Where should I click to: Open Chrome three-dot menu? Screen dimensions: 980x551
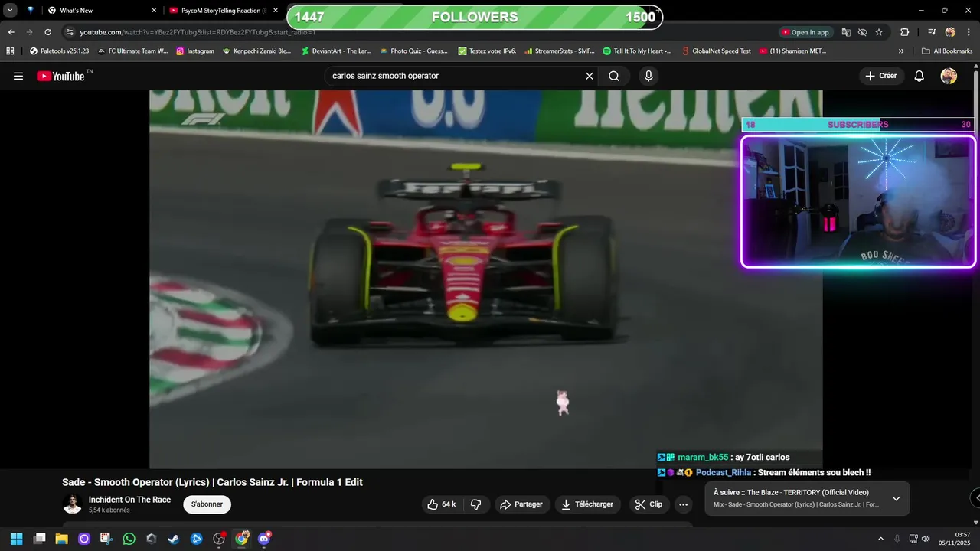967,32
